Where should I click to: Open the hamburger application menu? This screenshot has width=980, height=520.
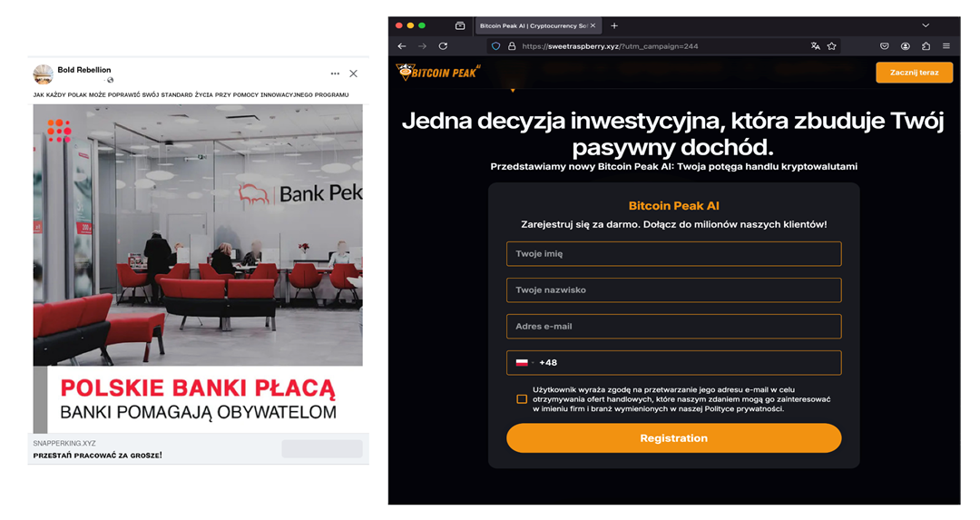coord(946,46)
